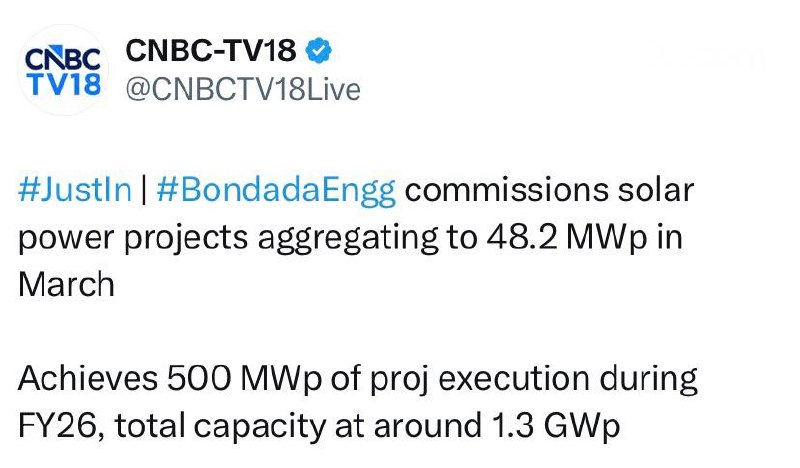Click the 'total capacity' text
Image resolution: width=800 pixels, height=468 pixels.
tap(215, 426)
